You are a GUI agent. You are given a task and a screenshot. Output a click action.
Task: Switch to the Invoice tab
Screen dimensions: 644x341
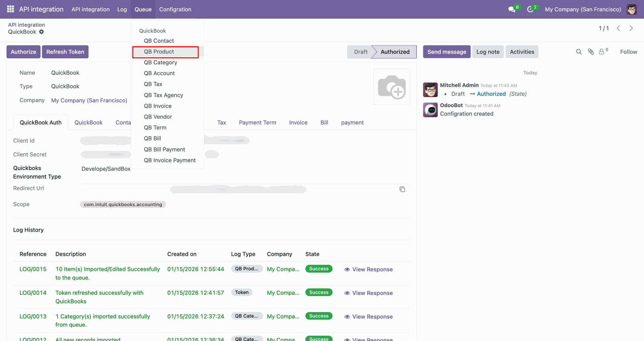pyautogui.click(x=298, y=123)
